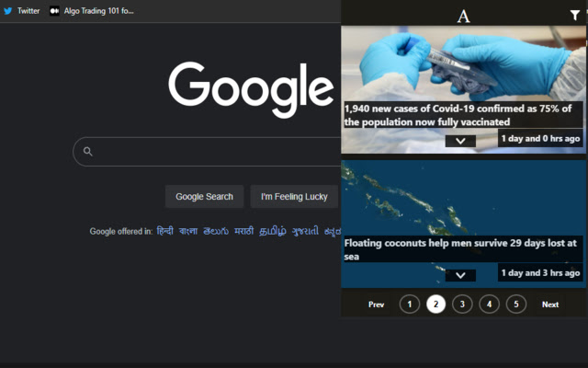Click the I'm Feeling Lucky button
This screenshot has width=588, height=368.
[x=294, y=196]
